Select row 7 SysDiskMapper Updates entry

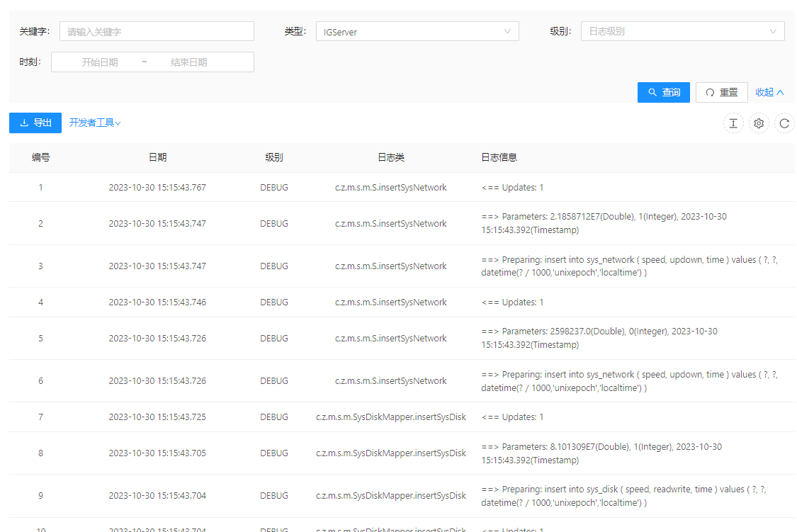coord(390,417)
